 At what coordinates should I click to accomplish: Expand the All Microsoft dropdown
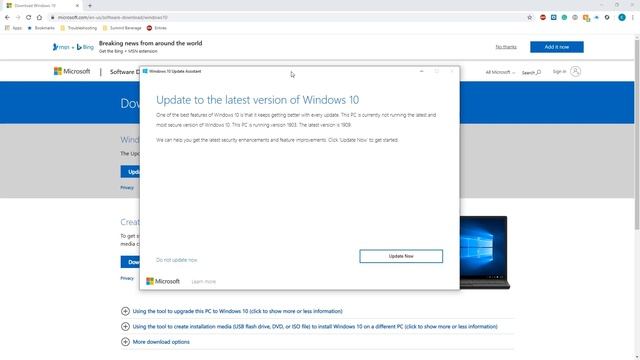(x=500, y=72)
